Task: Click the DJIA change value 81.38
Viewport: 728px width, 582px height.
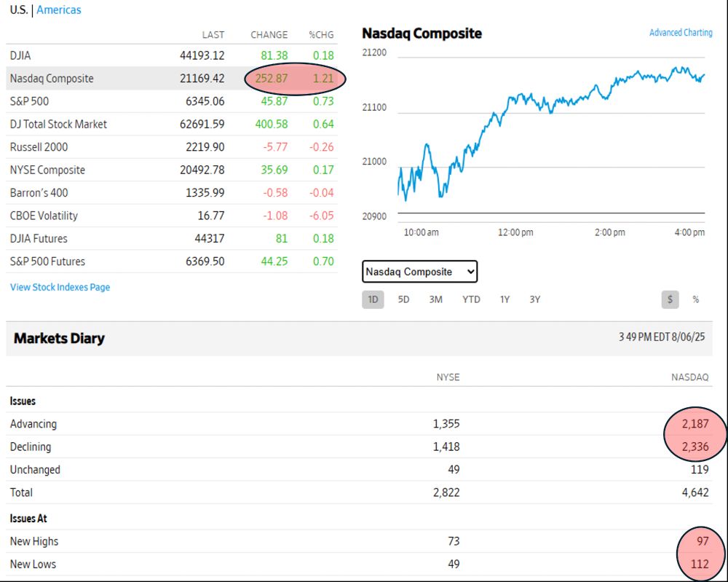Action: [x=274, y=56]
